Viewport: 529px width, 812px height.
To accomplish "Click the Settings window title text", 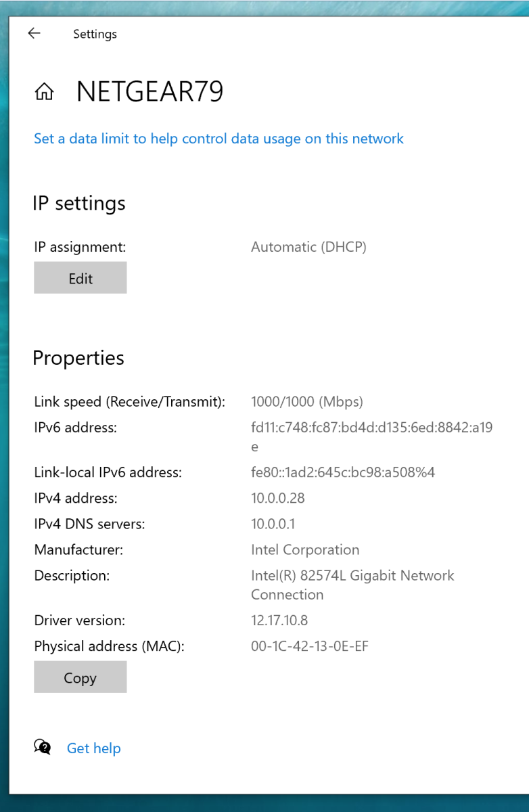I will click(x=95, y=34).
